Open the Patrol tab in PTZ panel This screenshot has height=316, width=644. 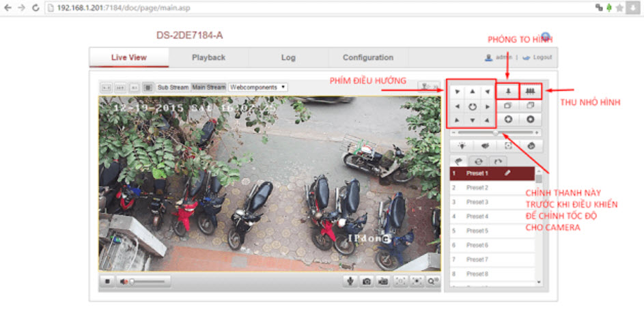(478, 161)
